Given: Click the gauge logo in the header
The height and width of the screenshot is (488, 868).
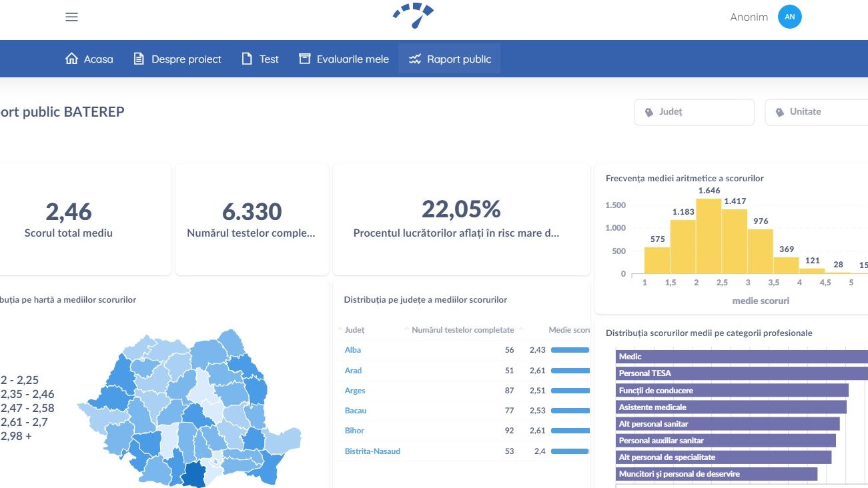Looking at the screenshot, I should 413,16.
